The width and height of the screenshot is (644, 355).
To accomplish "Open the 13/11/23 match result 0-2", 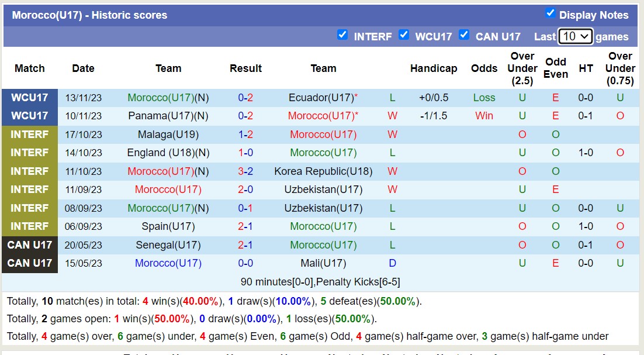I will click(x=245, y=98).
